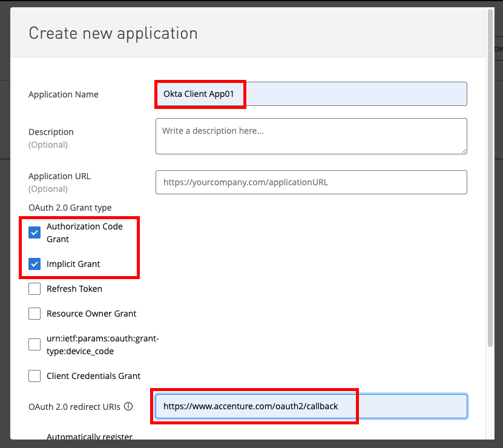
Task: Disable the Implicit Grant checkbox
Action: 35,264
